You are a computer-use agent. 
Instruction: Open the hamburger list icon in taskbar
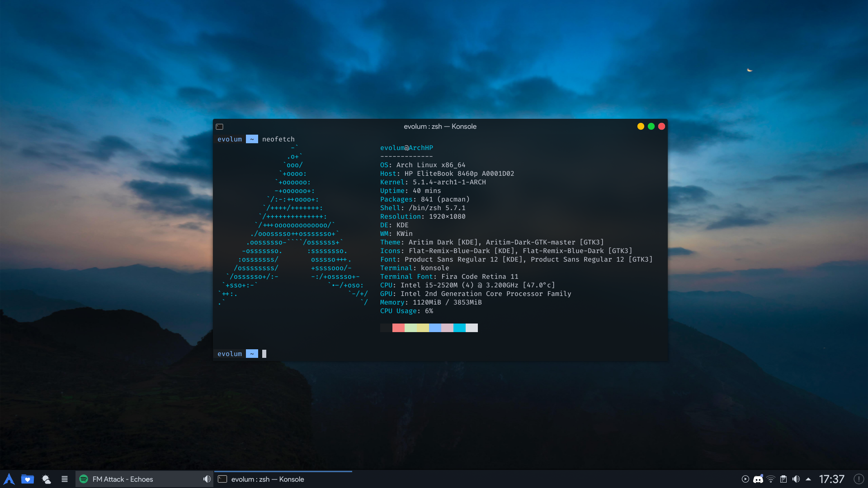pos(65,479)
